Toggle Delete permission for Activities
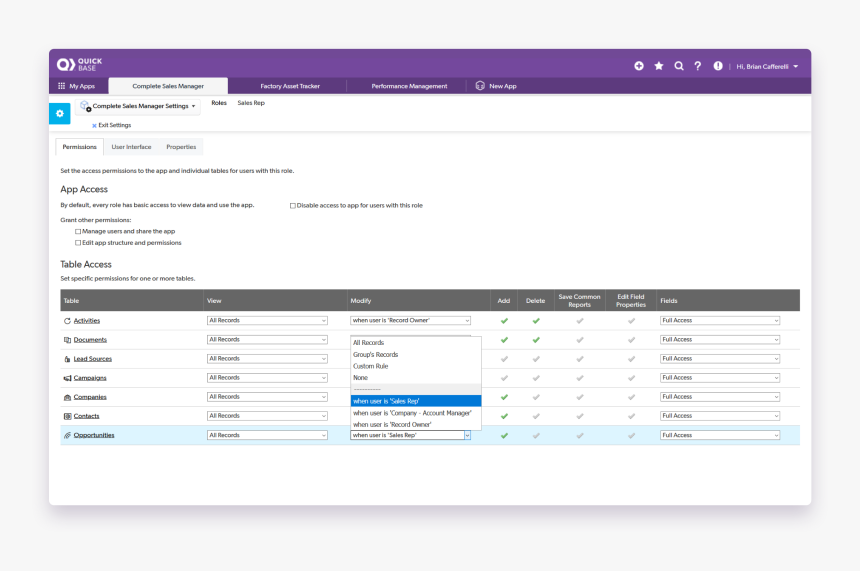Image resolution: width=860 pixels, height=571 pixels. coord(536,321)
